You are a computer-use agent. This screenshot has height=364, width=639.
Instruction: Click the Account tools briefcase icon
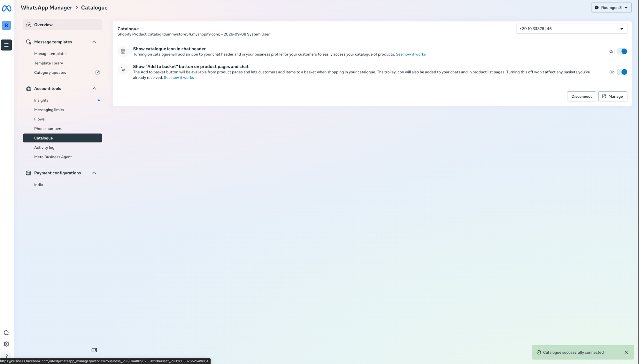[x=28, y=88]
